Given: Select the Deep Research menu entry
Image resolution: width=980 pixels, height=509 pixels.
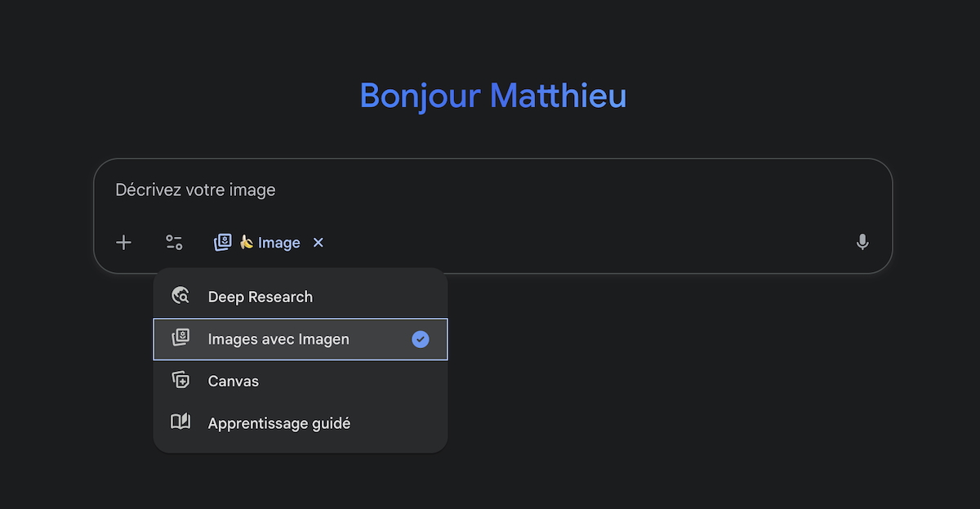Looking at the screenshot, I should tap(261, 297).
